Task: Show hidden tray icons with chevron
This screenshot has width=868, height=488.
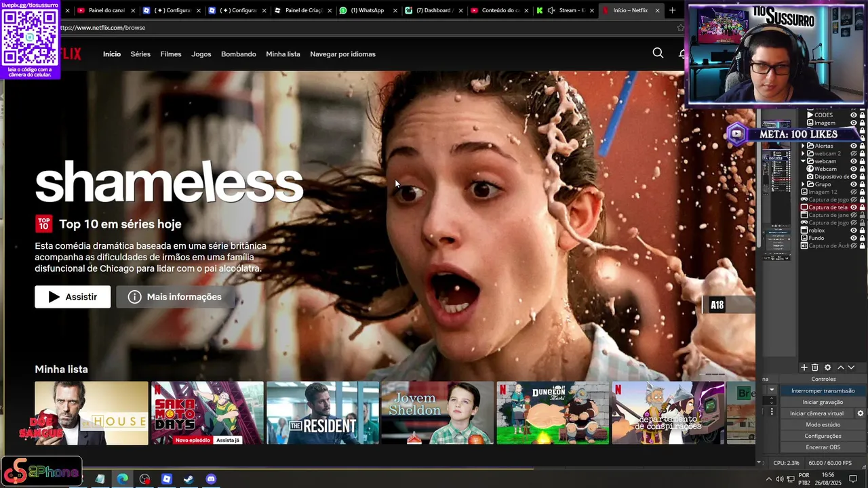Action: pos(768,479)
